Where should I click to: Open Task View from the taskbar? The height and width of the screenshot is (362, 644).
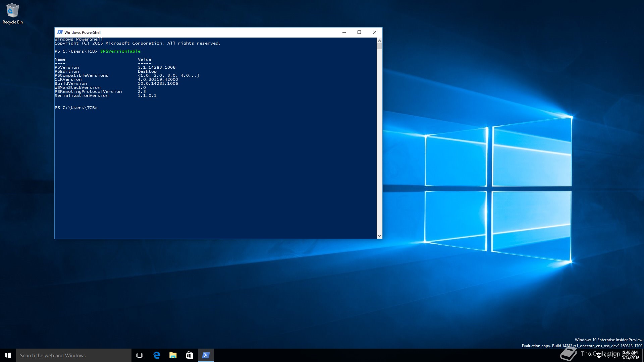[x=140, y=355]
